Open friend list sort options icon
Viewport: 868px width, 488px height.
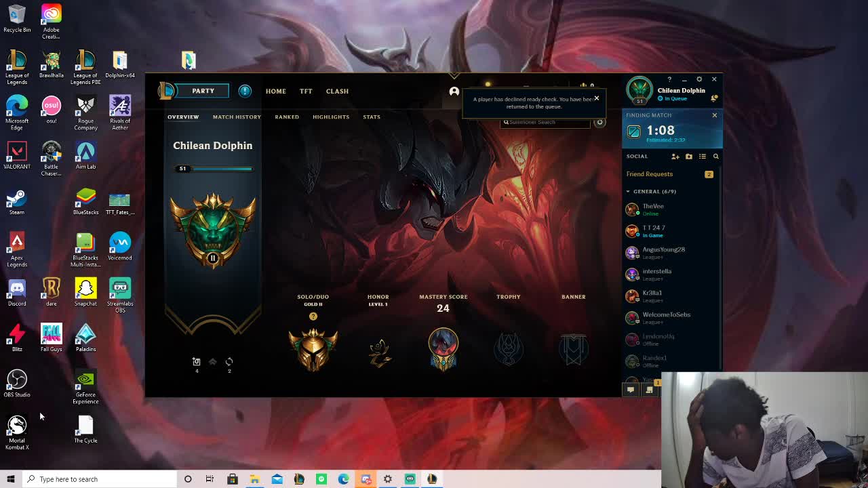point(703,157)
